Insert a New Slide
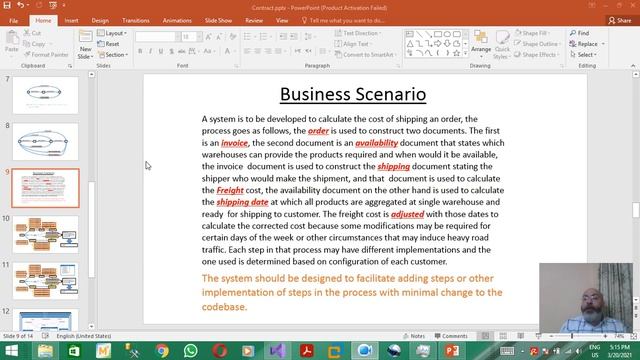Viewport: 640px width, 360px height. click(85, 45)
